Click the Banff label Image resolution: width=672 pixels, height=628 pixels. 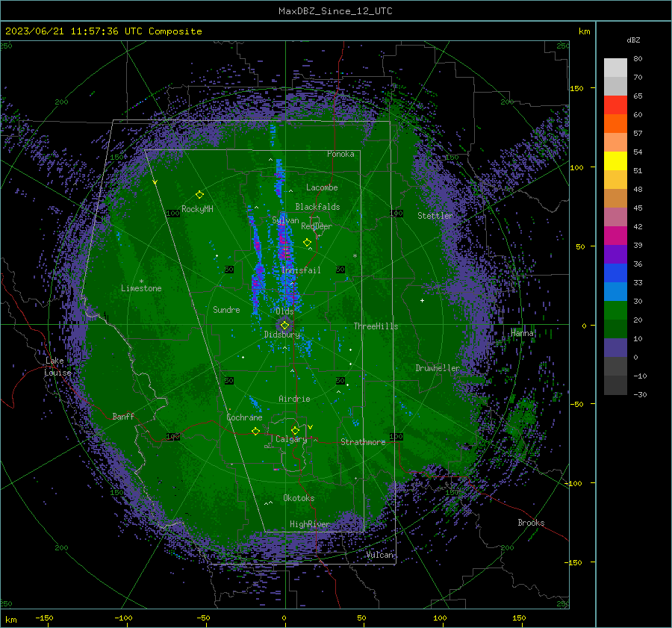pyautogui.click(x=123, y=416)
